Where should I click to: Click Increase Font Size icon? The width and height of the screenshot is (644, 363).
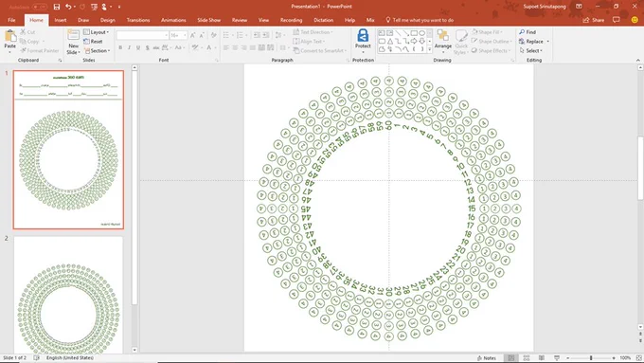(x=192, y=35)
